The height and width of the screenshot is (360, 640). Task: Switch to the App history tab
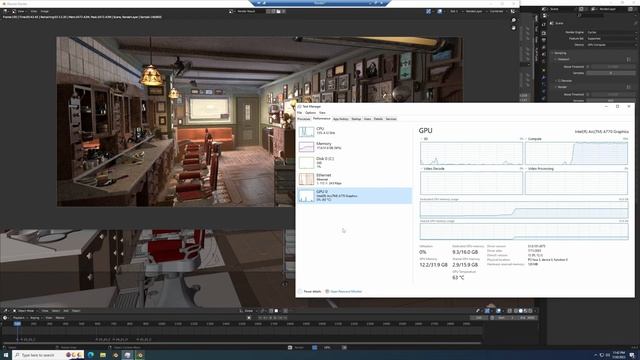click(x=340, y=119)
